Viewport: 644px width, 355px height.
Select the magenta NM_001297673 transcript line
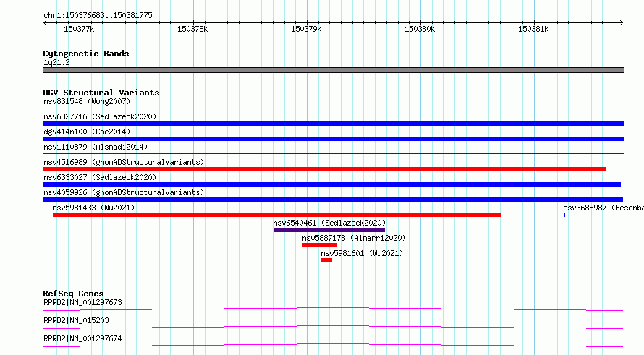(x=333, y=309)
